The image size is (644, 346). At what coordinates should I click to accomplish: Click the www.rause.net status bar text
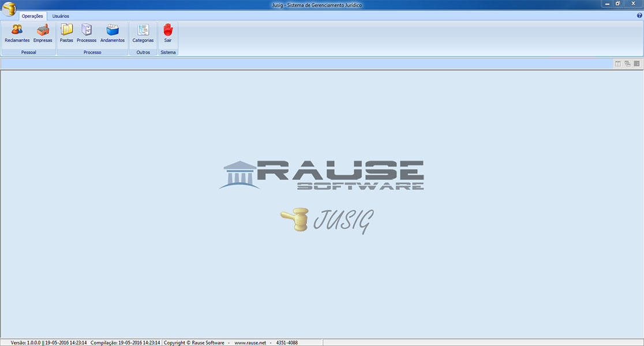click(x=250, y=343)
